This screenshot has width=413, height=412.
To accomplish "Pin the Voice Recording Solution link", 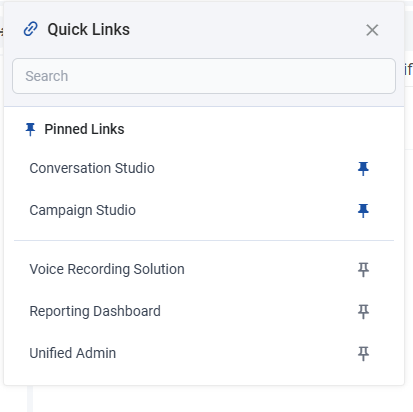I will (363, 270).
